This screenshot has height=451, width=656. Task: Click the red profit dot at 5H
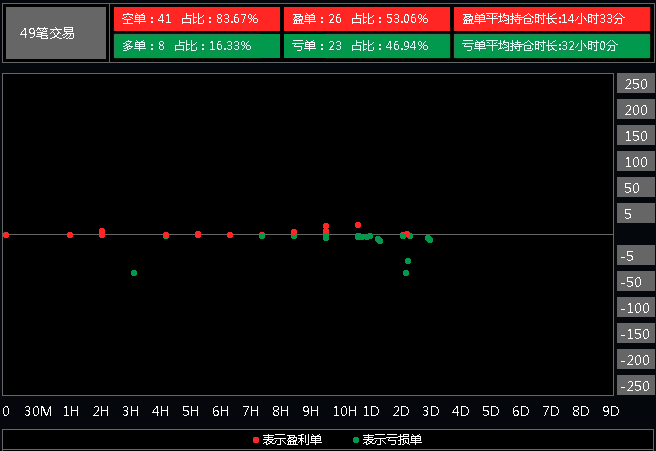coord(198,234)
